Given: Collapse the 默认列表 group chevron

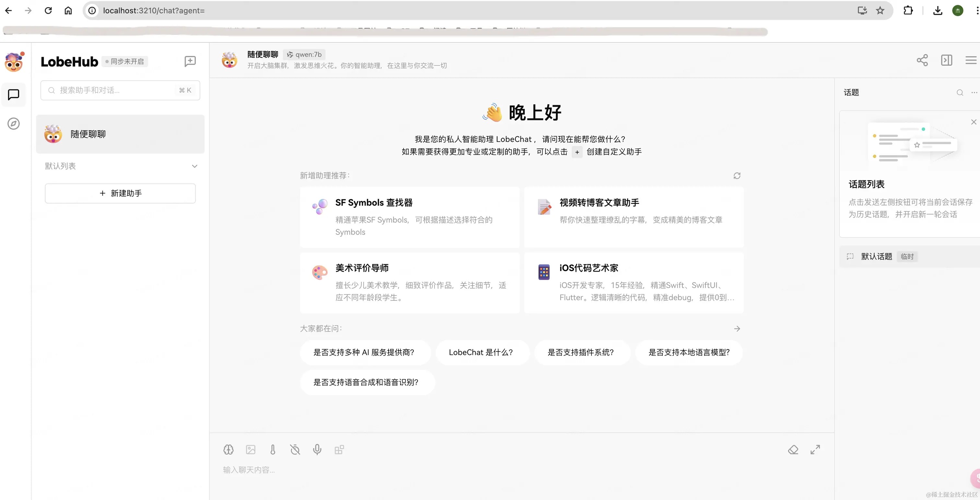Looking at the screenshot, I should click(194, 166).
